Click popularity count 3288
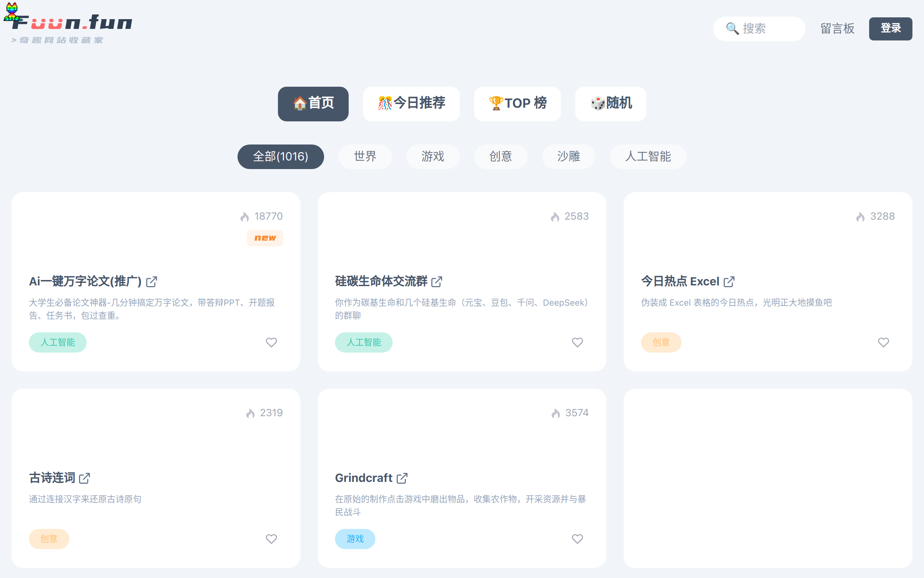 pyautogui.click(x=882, y=216)
